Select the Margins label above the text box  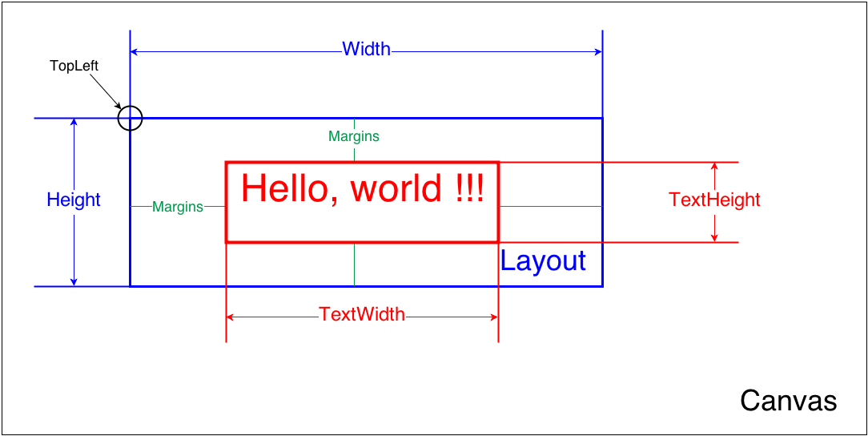coord(353,136)
